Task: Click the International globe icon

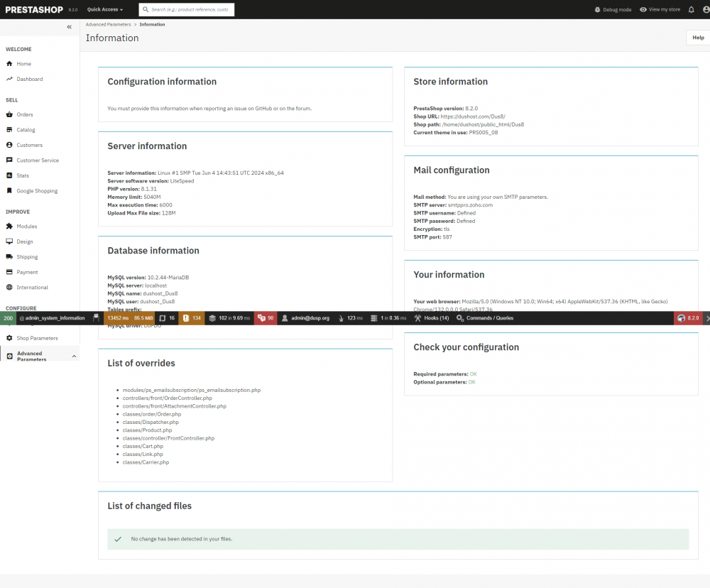Action: (9, 287)
